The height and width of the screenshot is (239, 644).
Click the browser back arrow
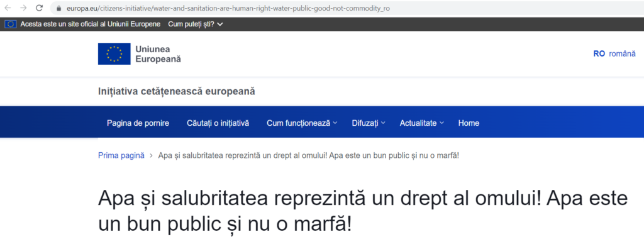click(8, 8)
